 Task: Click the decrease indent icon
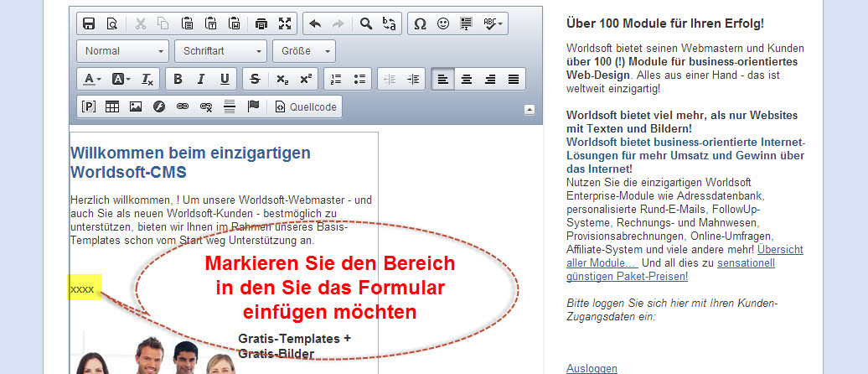click(x=390, y=79)
